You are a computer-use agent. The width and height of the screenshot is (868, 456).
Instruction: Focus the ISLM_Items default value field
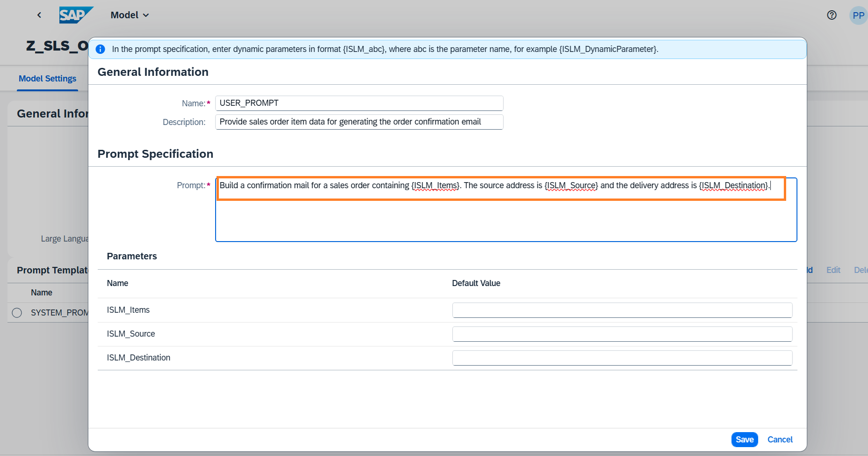[x=622, y=310]
